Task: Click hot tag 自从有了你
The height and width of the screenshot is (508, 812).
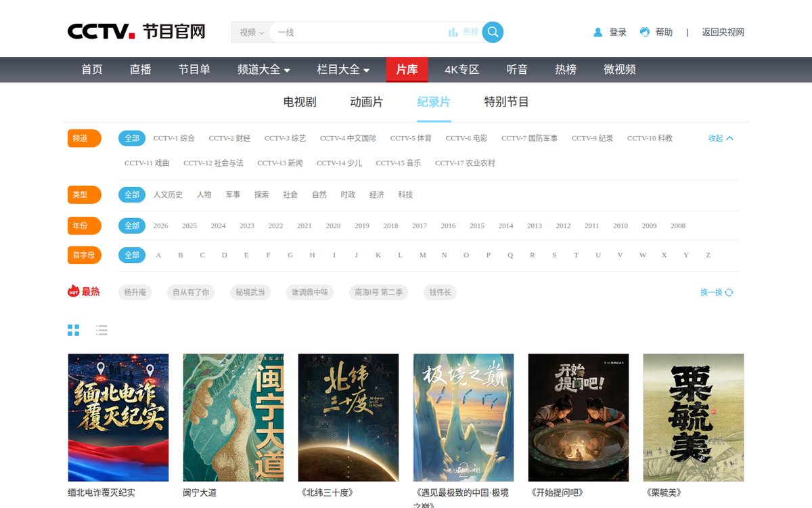Action: [x=191, y=293]
